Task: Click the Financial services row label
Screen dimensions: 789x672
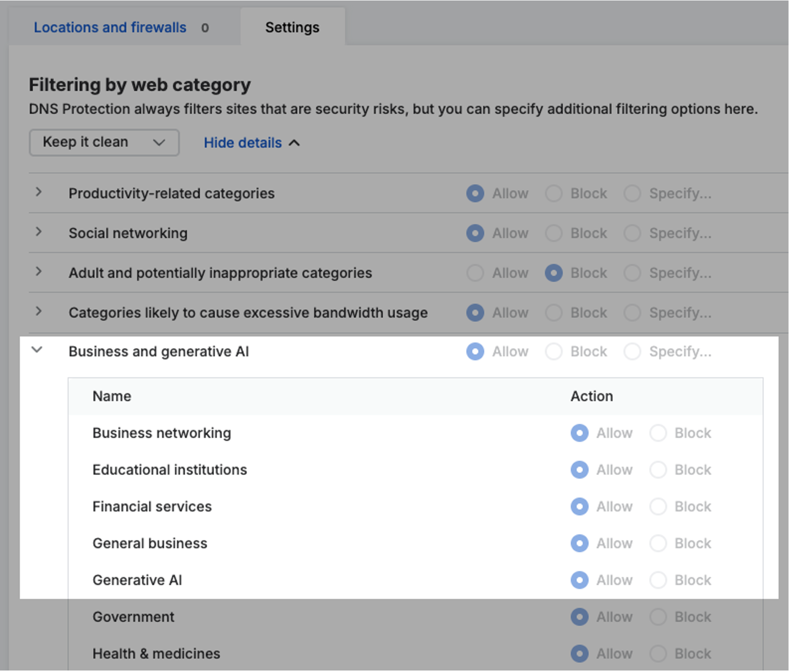Action: pos(152,506)
